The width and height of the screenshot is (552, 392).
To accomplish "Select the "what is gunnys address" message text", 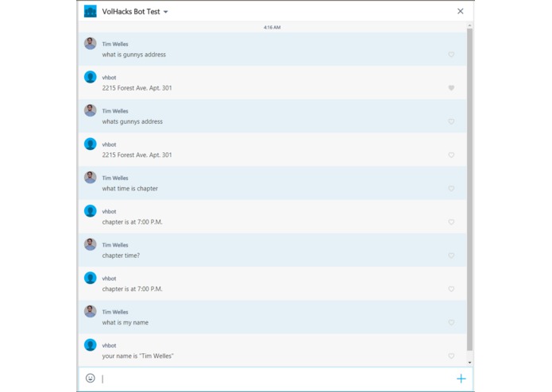I will (x=133, y=55).
